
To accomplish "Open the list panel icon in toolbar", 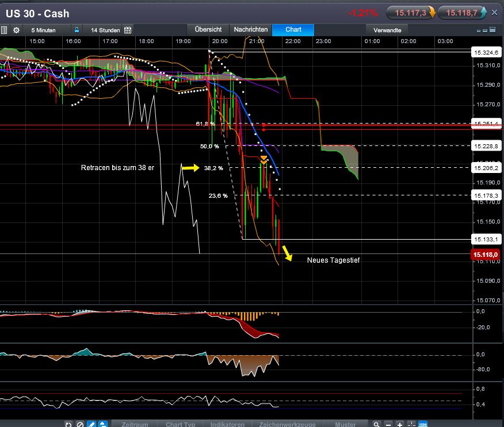I will click(4, 30).
